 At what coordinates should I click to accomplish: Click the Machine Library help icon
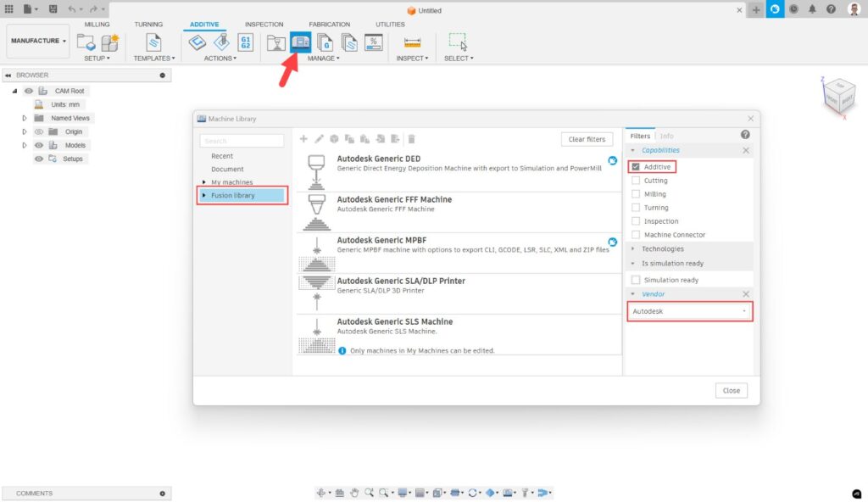pos(745,135)
